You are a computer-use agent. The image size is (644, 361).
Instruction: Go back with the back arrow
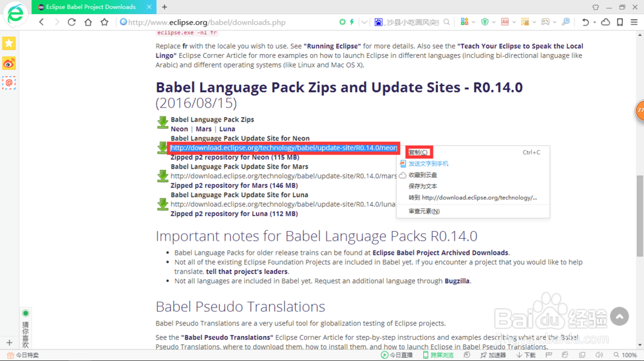point(41,22)
